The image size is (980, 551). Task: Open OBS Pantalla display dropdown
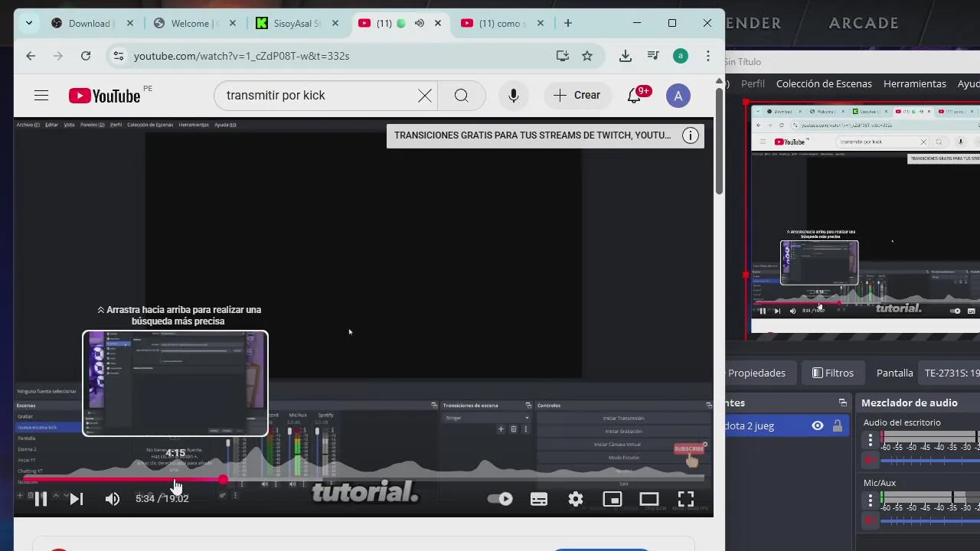(x=949, y=373)
